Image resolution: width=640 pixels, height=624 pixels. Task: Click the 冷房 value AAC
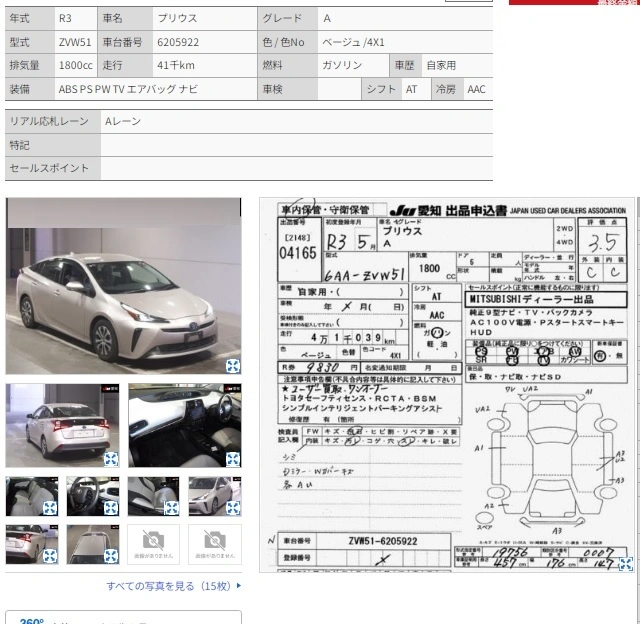pos(478,89)
